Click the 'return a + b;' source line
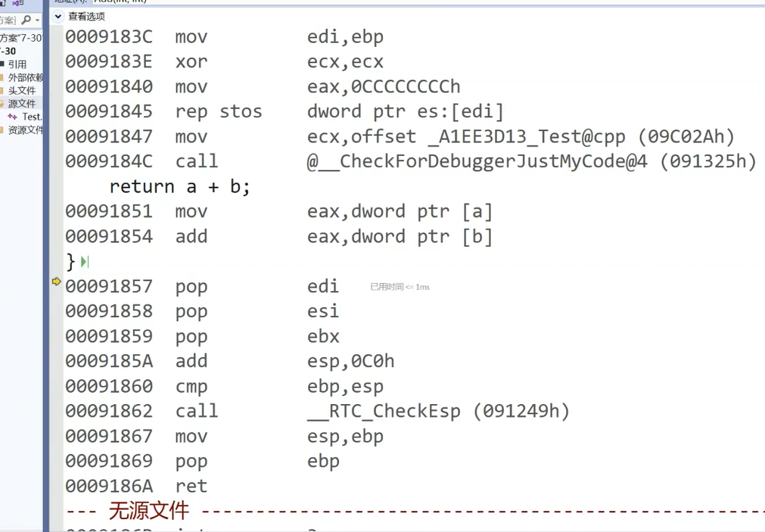The width and height of the screenshot is (765, 532). click(x=179, y=186)
